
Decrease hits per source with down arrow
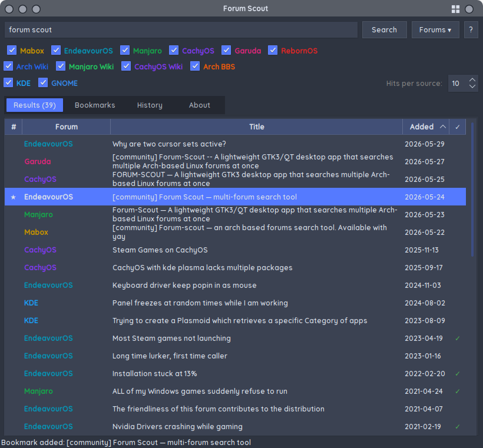pyautogui.click(x=472, y=87)
